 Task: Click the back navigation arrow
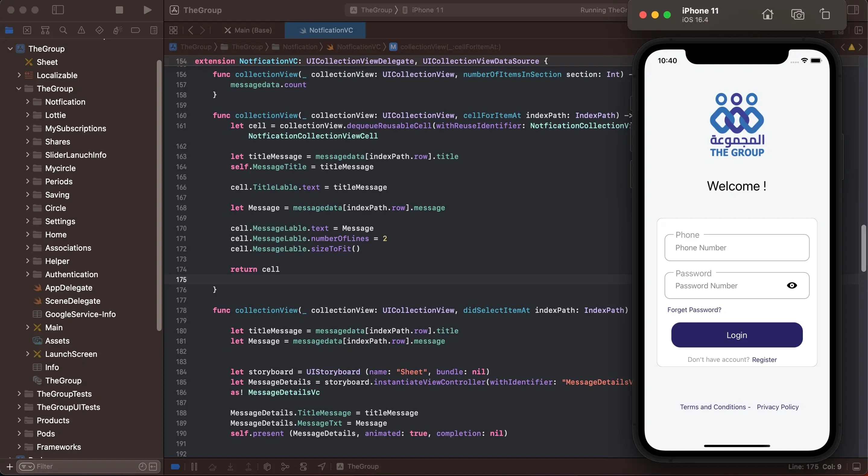click(191, 30)
